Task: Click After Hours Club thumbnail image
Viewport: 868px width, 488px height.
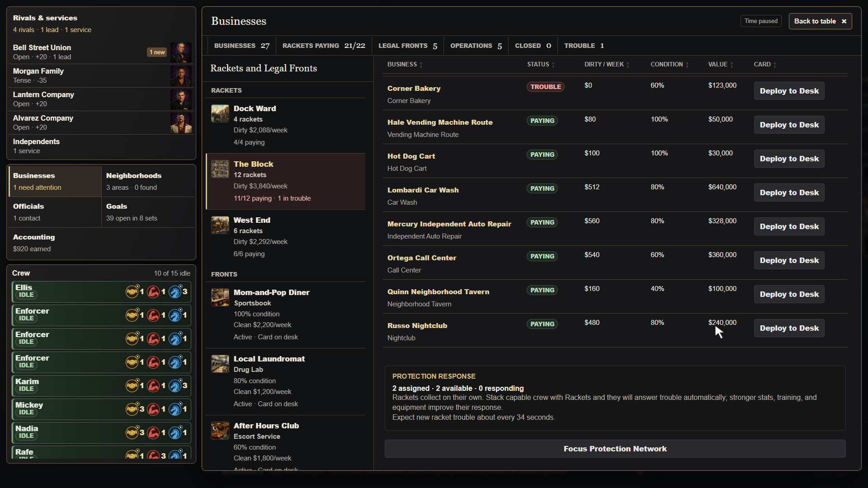Action: (x=220, y=431)
